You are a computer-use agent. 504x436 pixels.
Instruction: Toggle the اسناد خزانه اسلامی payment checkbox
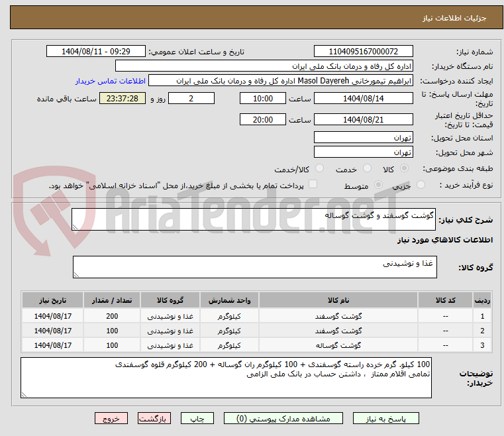(x=313, y=184)
